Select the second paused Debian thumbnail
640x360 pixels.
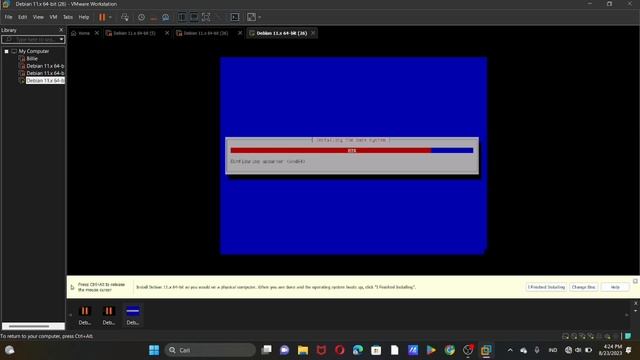109,315
